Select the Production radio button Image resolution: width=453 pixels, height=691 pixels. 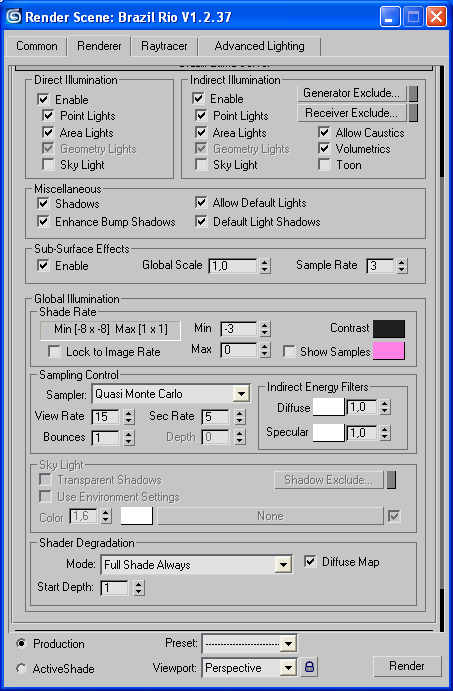click(x=21, y=643)
